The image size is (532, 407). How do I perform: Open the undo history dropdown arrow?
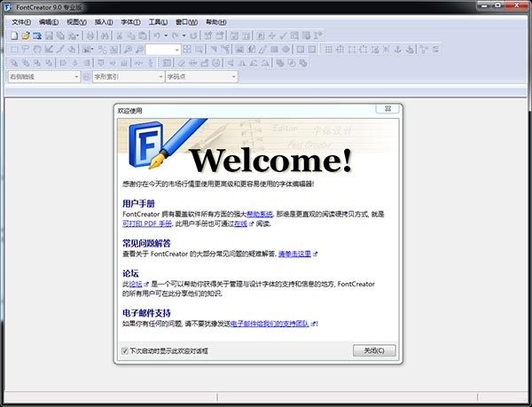[x=166, y=35]
